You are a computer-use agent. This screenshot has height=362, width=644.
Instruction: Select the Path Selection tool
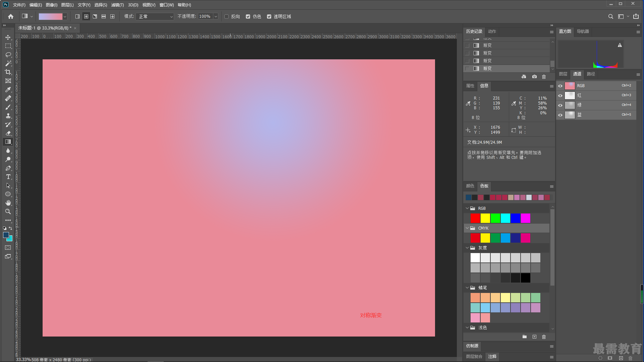(8, 185)
